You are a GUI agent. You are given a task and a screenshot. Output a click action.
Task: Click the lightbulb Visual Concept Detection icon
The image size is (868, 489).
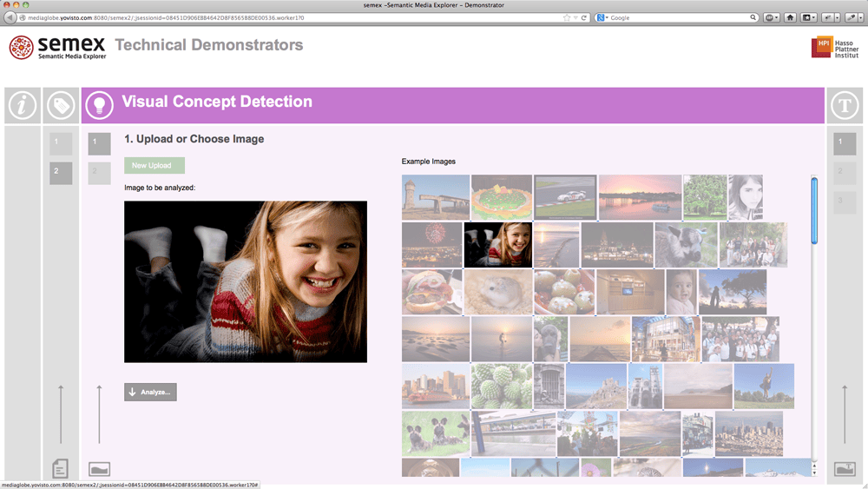(x=100, y=106)
